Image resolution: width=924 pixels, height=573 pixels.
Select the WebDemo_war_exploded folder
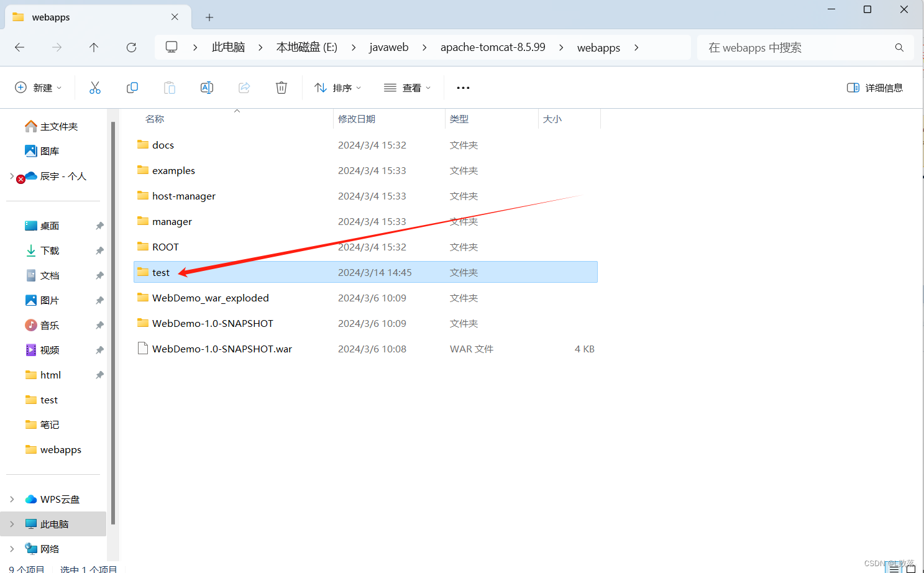pos(365,298)
